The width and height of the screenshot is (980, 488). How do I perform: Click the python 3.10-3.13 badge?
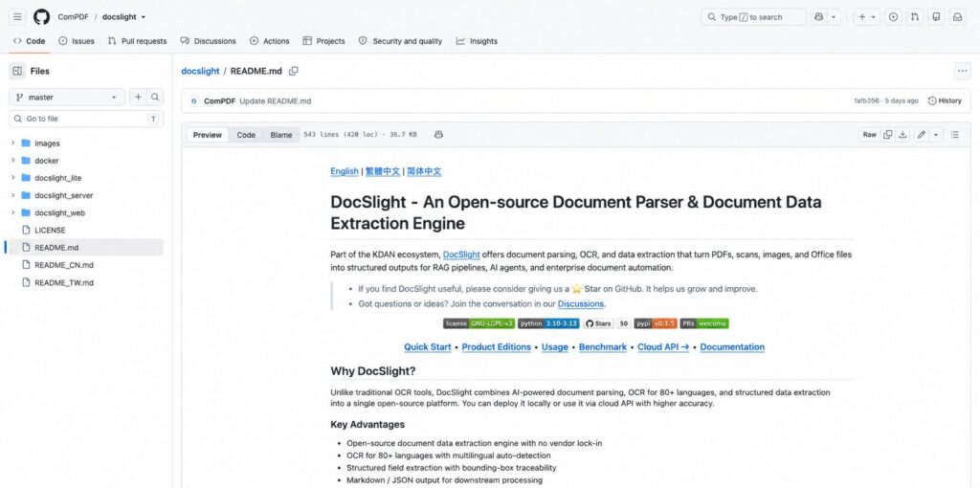[x=548, y=323]
